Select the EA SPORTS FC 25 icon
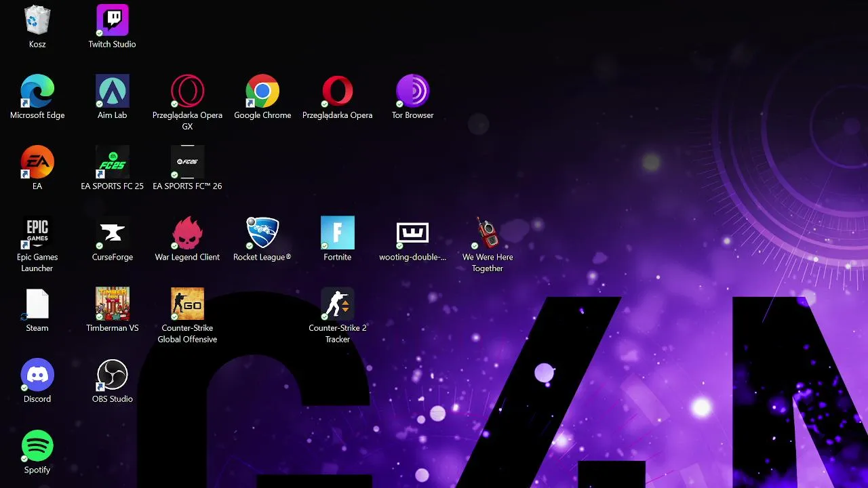 point(113,162)
